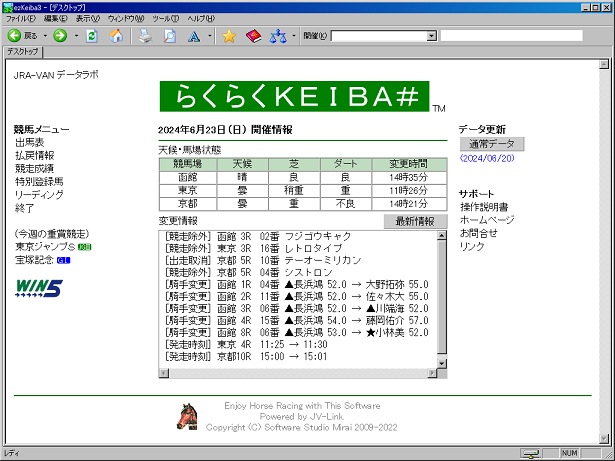
Task: Click the WIN5 logo
Action: click(x=39, y=288)
